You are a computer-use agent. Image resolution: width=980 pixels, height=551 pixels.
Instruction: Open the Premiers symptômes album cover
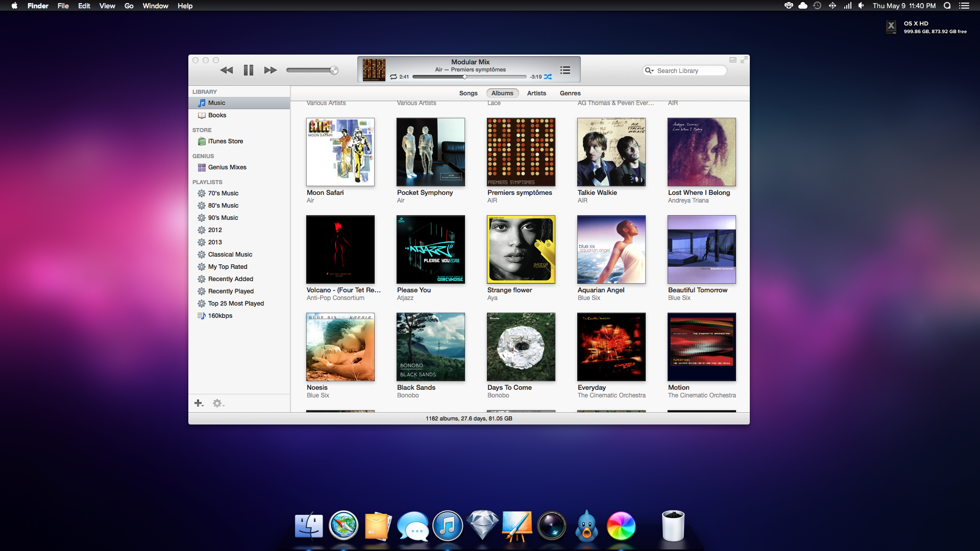[x=521, y=152]
